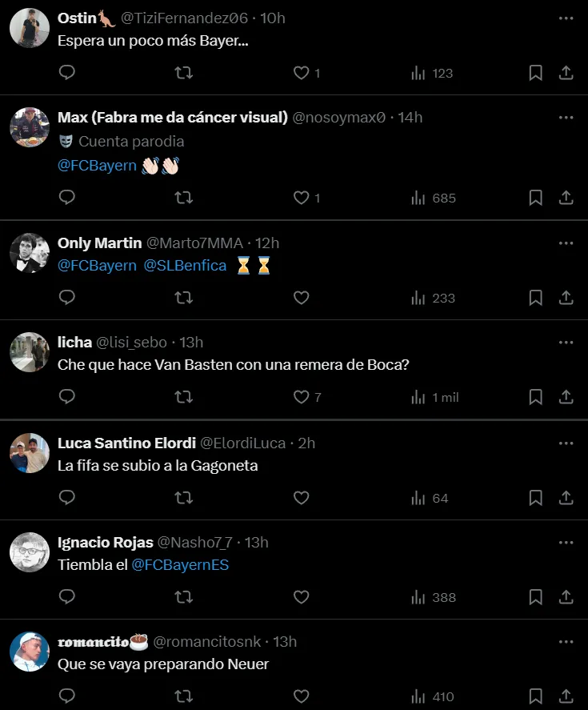Open more menu on Ignacio Rojas's tweet

(x=566, y=542)
